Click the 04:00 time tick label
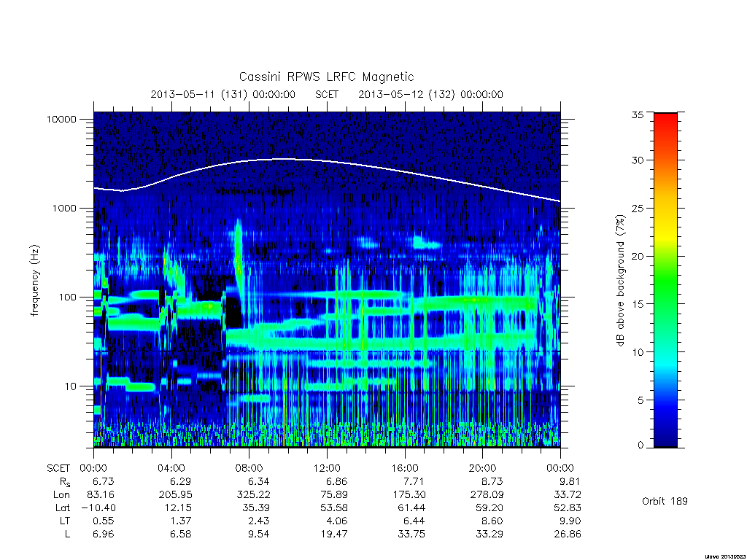This screenshot has width=747, height=560. pyautogui.click(x=171, y=468)
